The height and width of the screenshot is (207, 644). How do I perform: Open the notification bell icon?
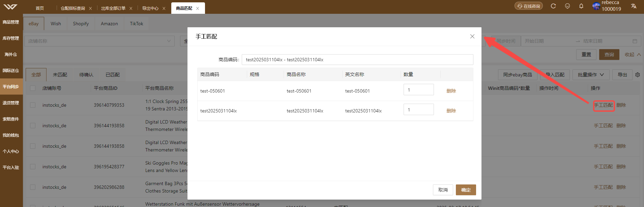(581, 6)
